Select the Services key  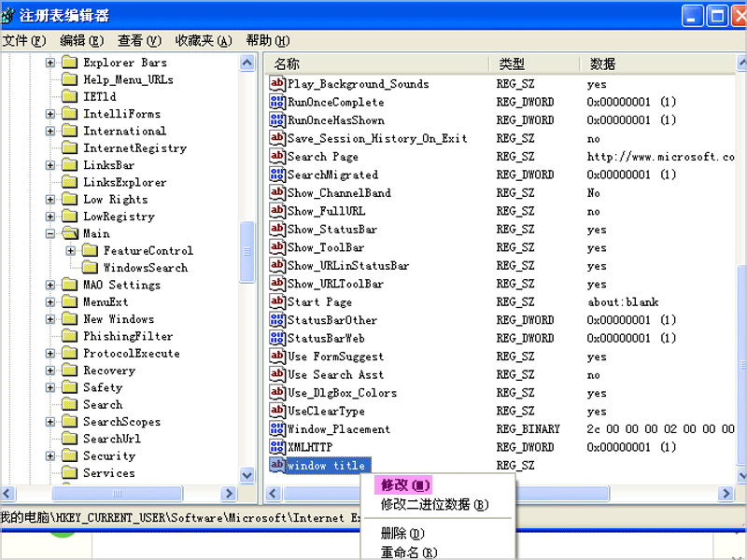click(109, 473)
